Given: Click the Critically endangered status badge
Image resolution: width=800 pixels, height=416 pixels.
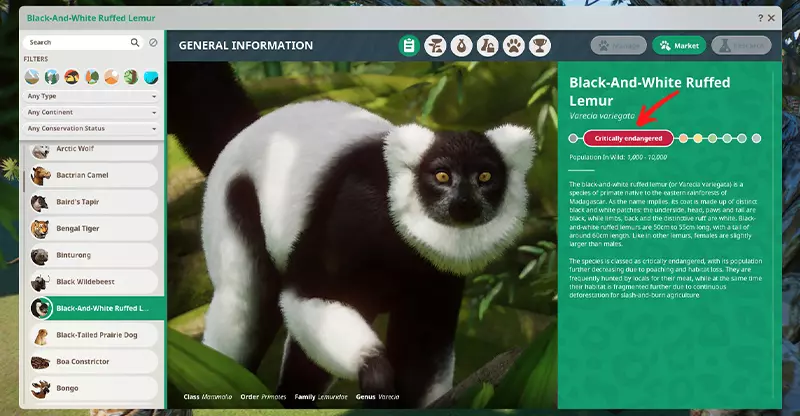Looking at the screenshot, I should pyautogui.click(x=628, y=138).
